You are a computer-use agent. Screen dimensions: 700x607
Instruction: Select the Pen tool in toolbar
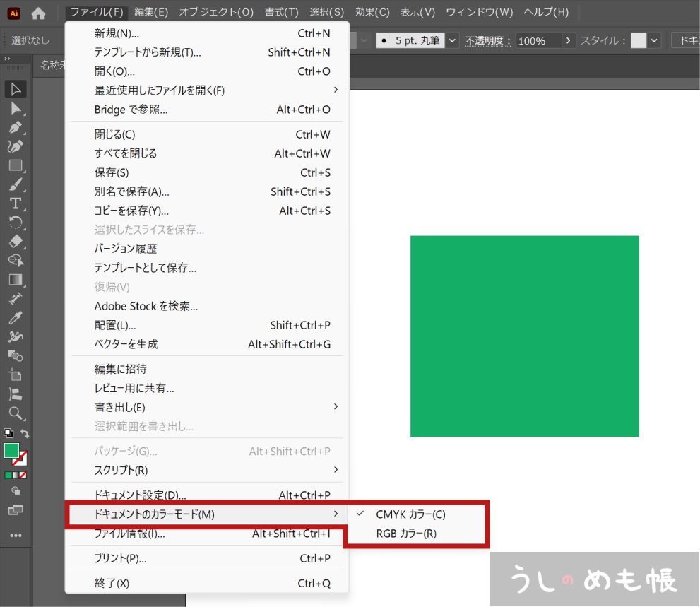[16, 127]
